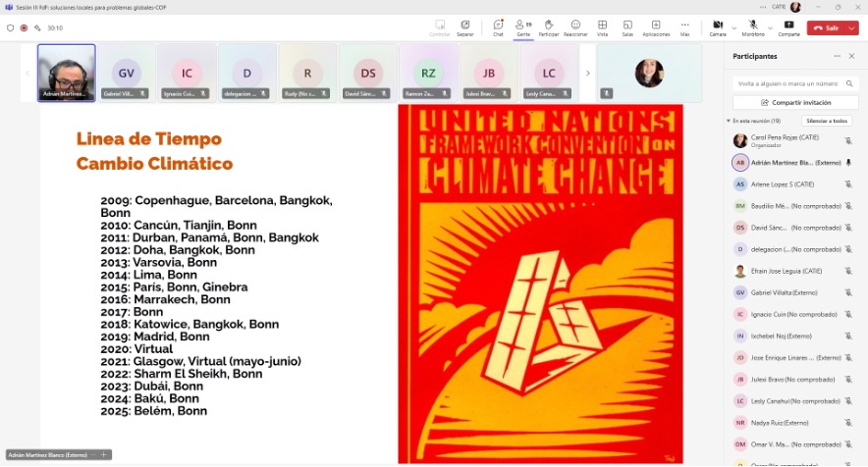This screenshot has width=868, height=467.
Task: Select the DS David Sánc tile
Action: click(368, 73)
